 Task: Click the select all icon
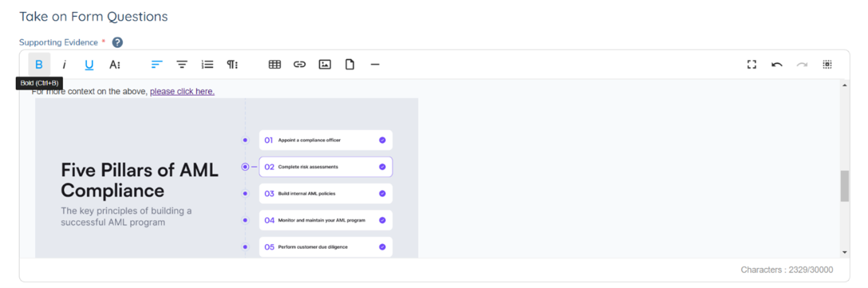pos(827,64)
